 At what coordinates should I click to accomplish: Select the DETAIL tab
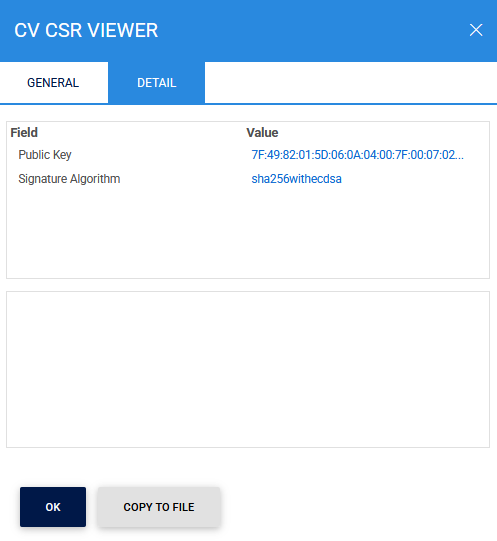pos(156,82)
